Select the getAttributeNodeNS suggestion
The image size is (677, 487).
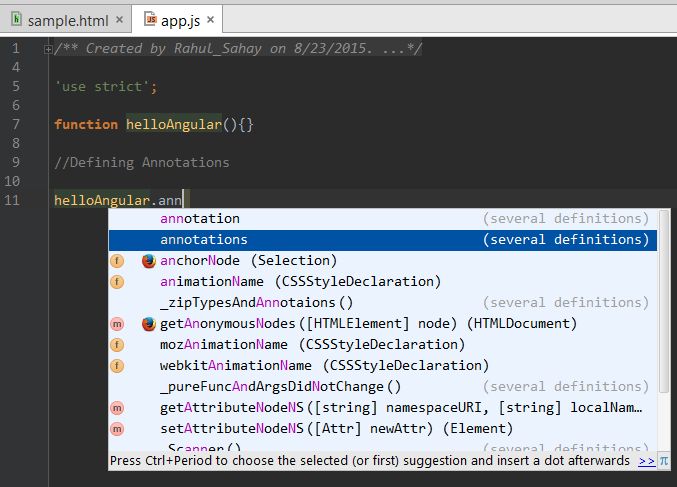click(x=383, y=408)
